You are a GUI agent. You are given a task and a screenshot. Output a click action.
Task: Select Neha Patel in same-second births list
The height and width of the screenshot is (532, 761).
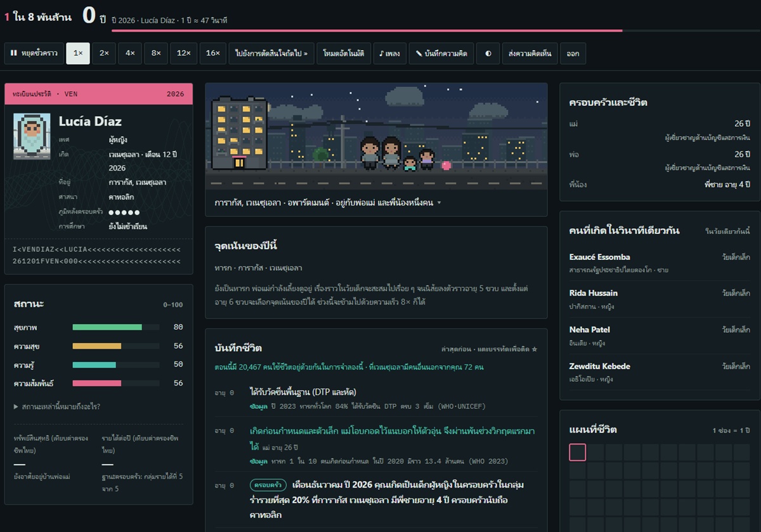[x=660, y=336]
